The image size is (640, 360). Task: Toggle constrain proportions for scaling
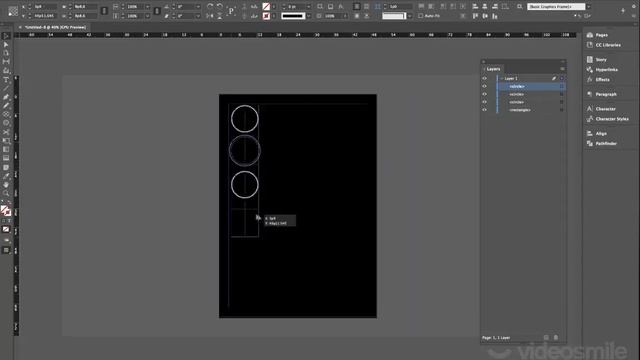[157, 11]
